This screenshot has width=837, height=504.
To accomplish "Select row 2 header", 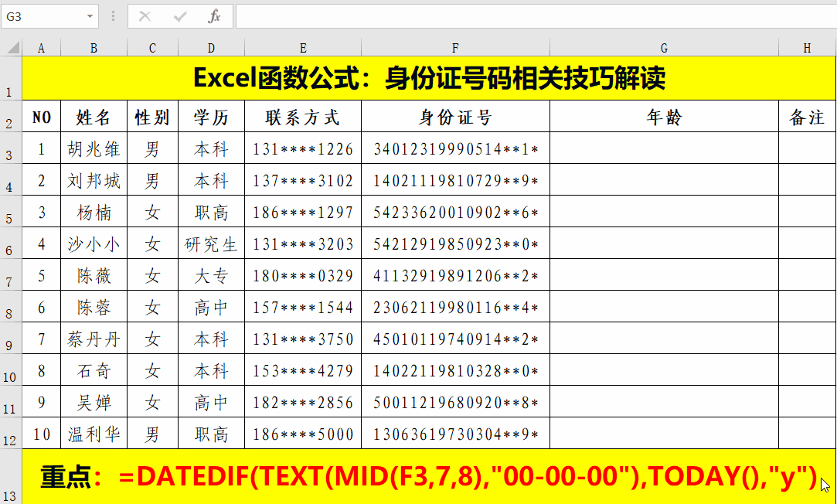I will click(x=11, y=117).
